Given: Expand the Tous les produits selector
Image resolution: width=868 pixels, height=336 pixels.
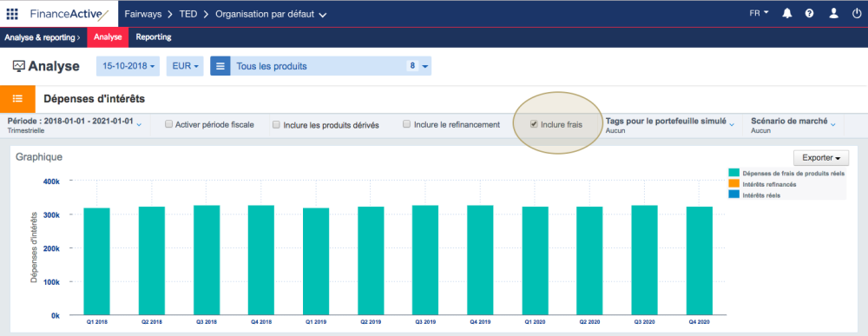Looking at the screenshot, I should coord(331,67).
